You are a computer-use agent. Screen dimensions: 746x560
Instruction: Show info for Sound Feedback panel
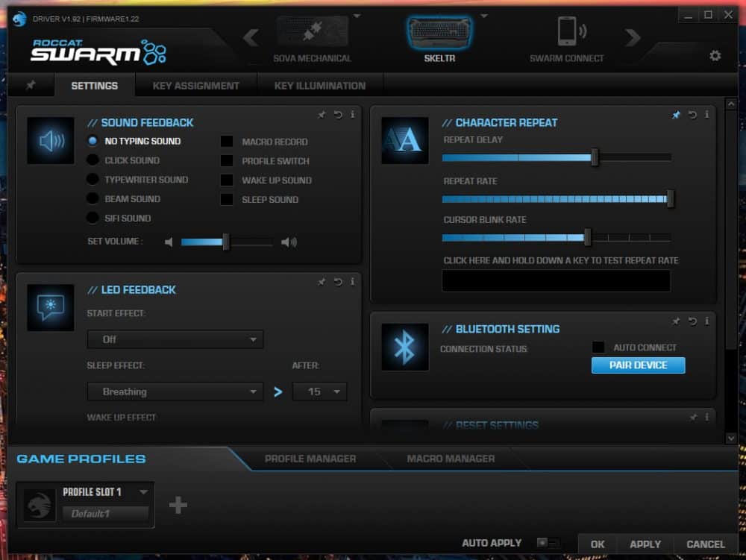click(353, 115)
